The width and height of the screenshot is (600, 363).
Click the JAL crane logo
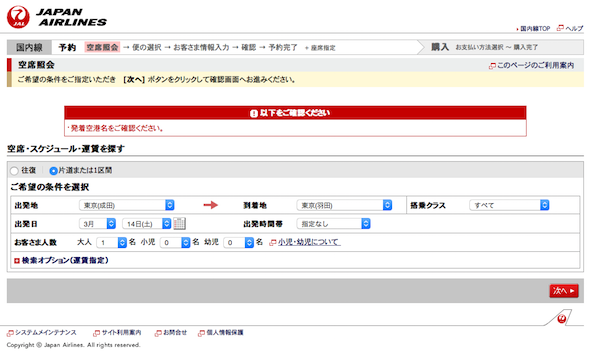click(18, 17)
